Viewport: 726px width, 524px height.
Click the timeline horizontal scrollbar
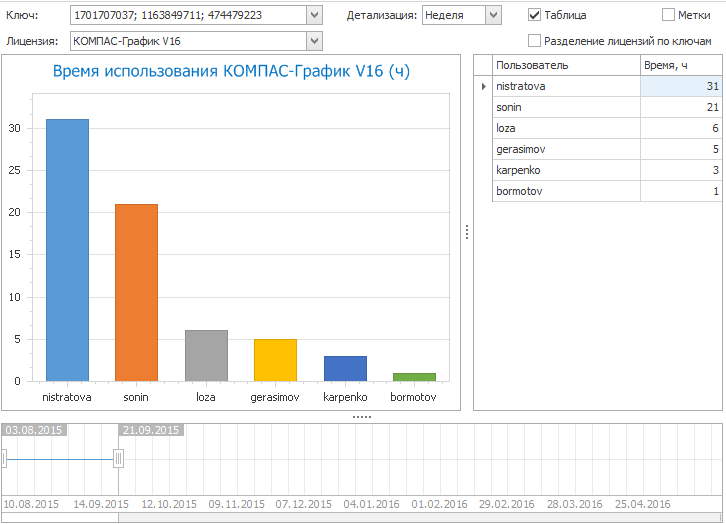pyautogui.click(x=400, y=517)
